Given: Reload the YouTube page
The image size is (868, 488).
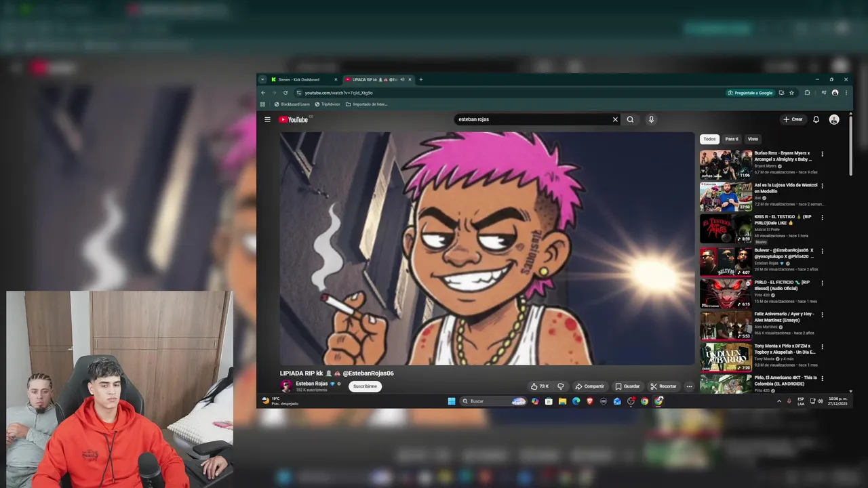Looking at the screenshot, I should click(285, 93).
